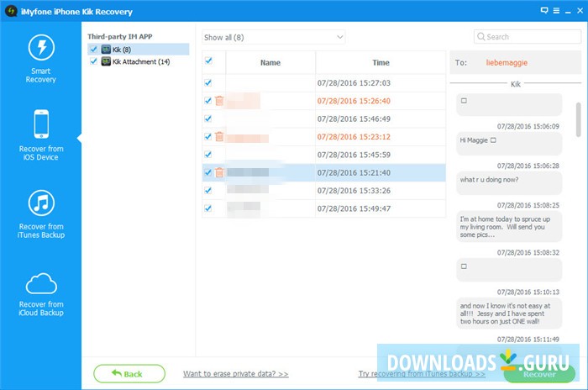The height and width of the screenshot is (390, 588).
Task: Click trash icon on 15:23:12 row
Action: pos(219,137)
